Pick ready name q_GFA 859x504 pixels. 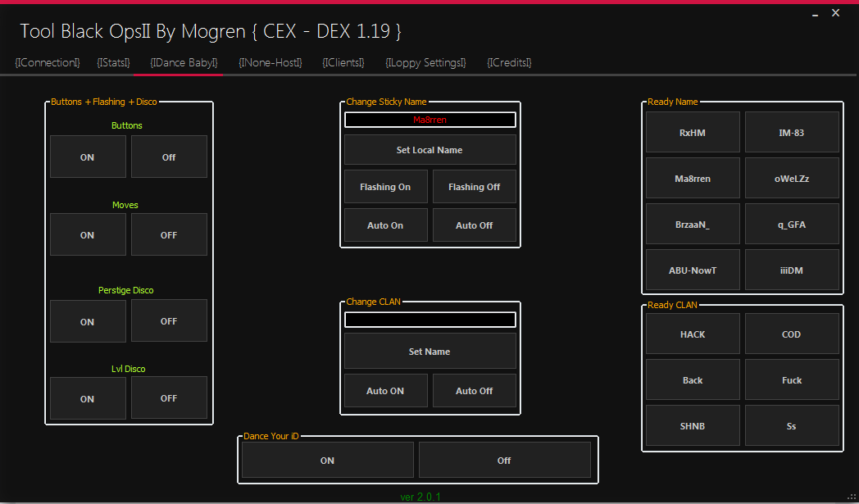point(792,224)
